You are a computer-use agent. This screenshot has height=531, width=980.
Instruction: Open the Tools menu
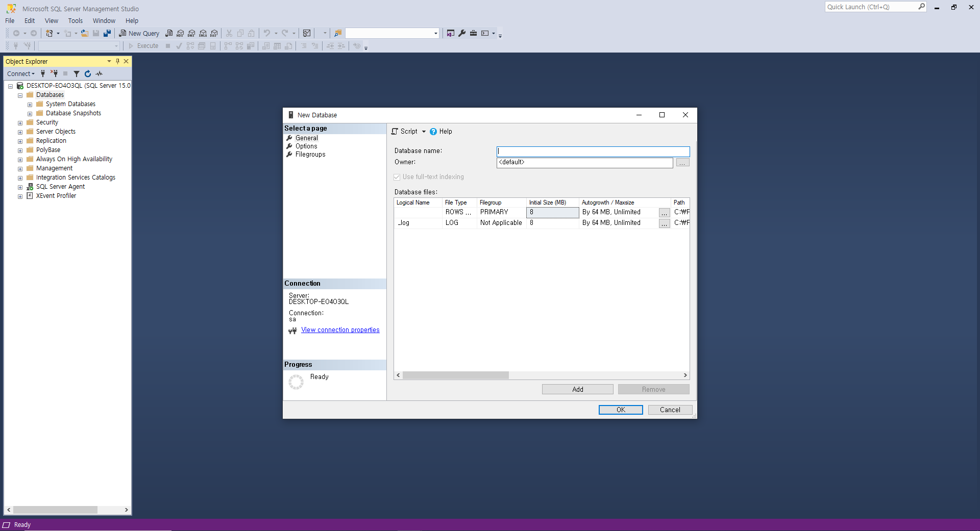tap(76, 21)
